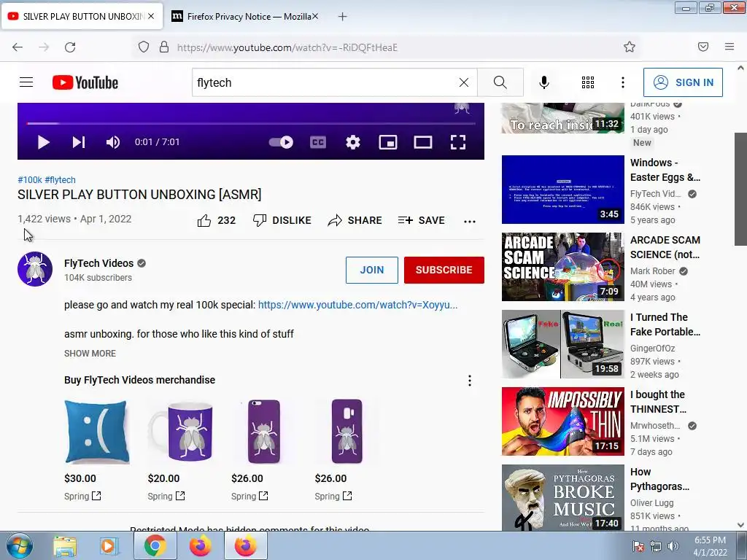Close the Firefox Privacy Notice tab
This screenshot has height=560, width=747.
[315, 16]
